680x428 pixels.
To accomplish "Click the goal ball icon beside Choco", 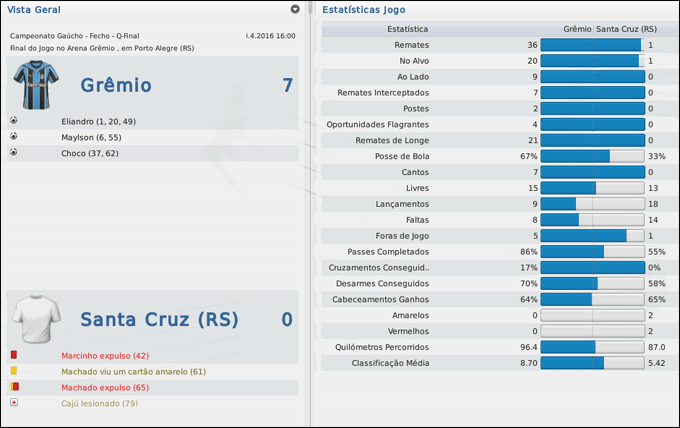I will [x=14, y=153].
